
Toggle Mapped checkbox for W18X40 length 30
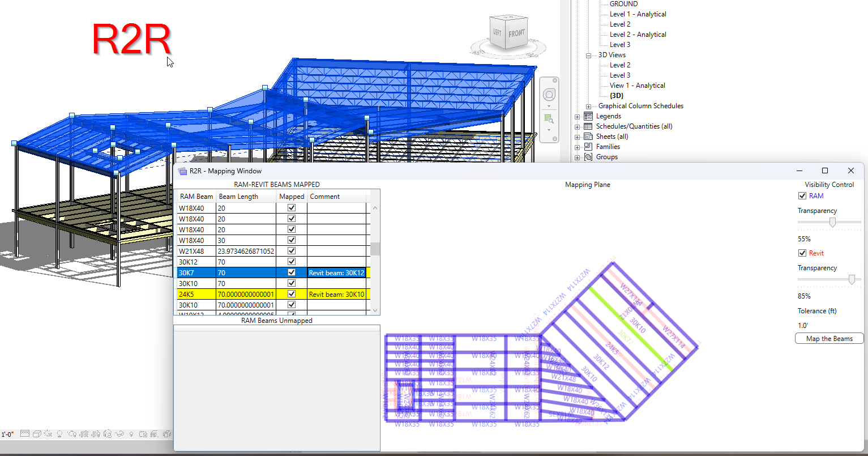pyautogui.click(x=292, y=240)
